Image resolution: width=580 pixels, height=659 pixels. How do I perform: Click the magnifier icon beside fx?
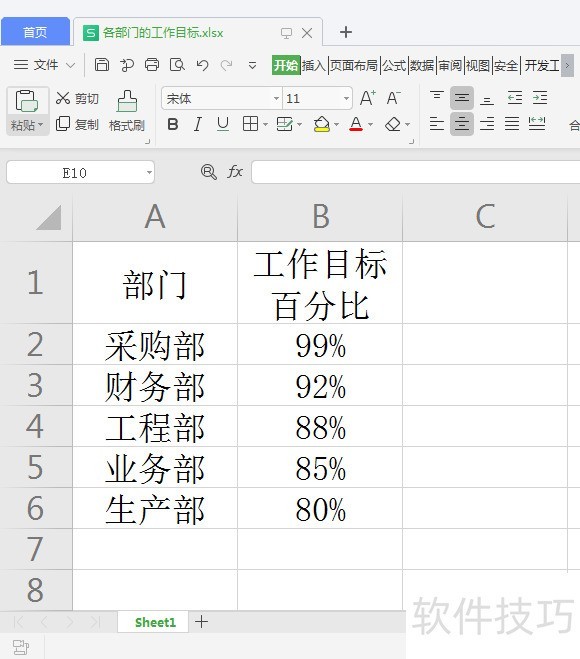tap(208, 172)
